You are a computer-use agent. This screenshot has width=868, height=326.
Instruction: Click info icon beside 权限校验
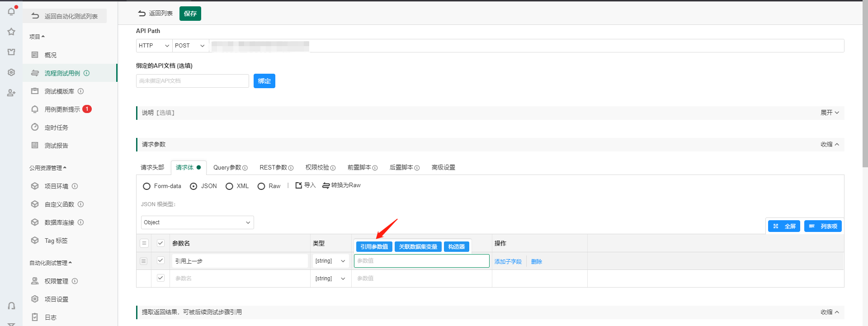click(333, 168)
